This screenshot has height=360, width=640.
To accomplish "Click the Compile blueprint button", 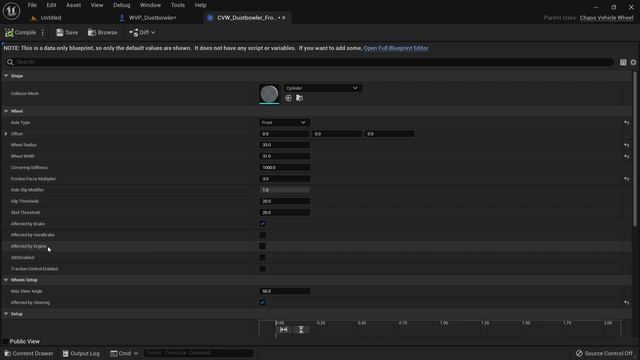I will [x=21, y=32].
